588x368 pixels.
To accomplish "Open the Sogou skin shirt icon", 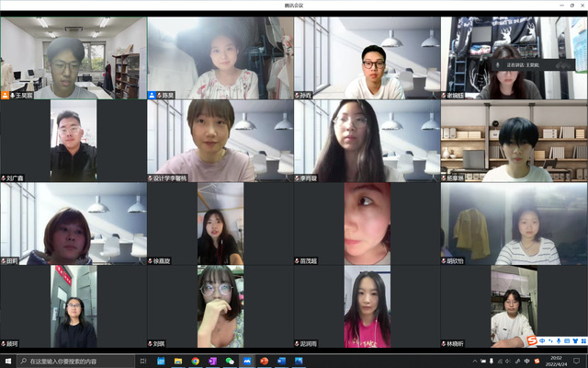I will click(x=573, y=342).
